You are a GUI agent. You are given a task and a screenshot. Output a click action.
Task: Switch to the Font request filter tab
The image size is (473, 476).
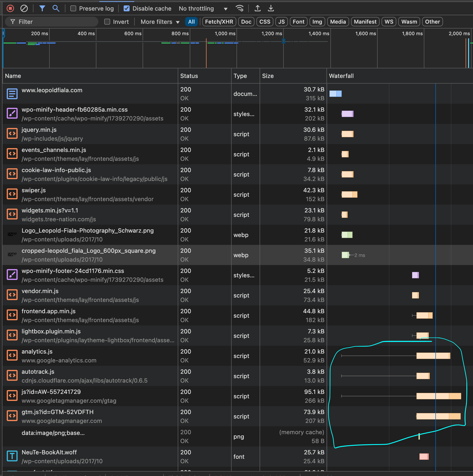point(298,22)
